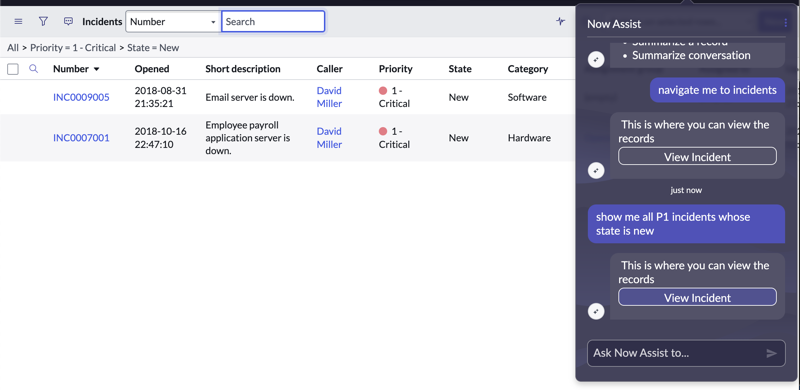Click the New state on INC0009005 row
The image size is (800, 390).
(x=459, y=97)
